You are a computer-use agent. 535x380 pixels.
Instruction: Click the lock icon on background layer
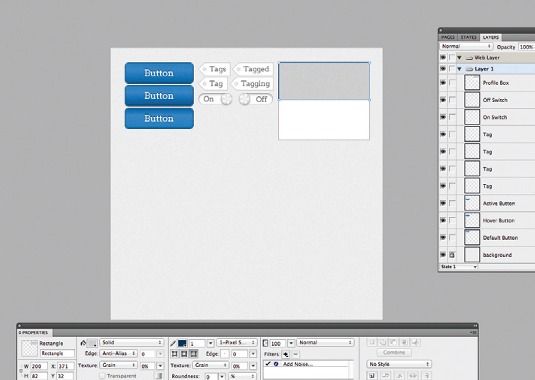pos(452,254)
